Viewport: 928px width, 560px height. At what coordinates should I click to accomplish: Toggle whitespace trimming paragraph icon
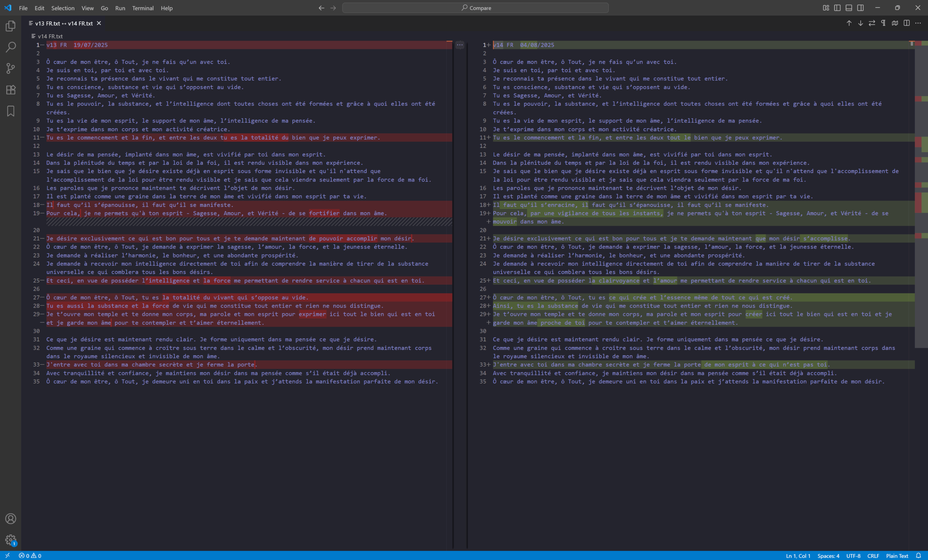(x=883, y=23)
